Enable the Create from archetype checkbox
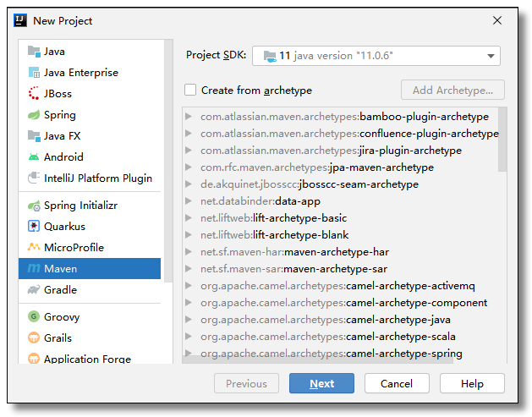This screenshot has width=532, height=417. [190, 91]
